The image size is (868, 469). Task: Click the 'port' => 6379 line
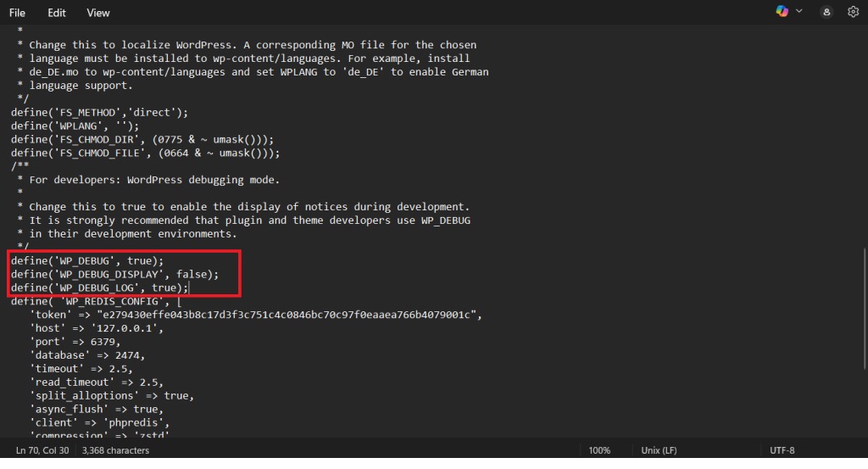[x=75, y=342]
